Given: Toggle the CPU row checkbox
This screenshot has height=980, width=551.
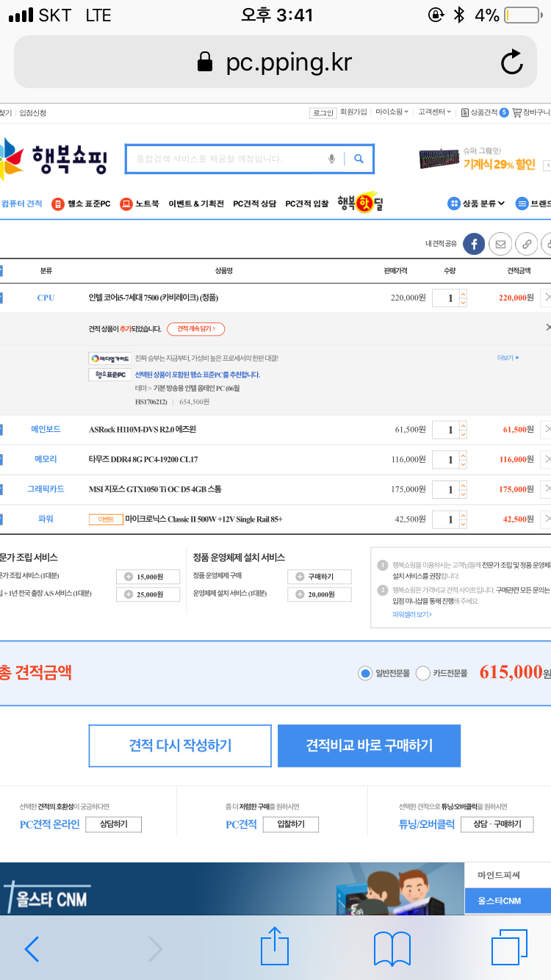Looking at the screenshot, I should 1,298.
